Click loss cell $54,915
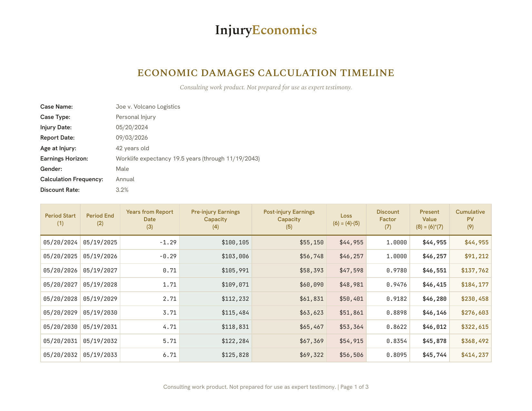The height and width of the screenshot is (411, 532). 346,341
